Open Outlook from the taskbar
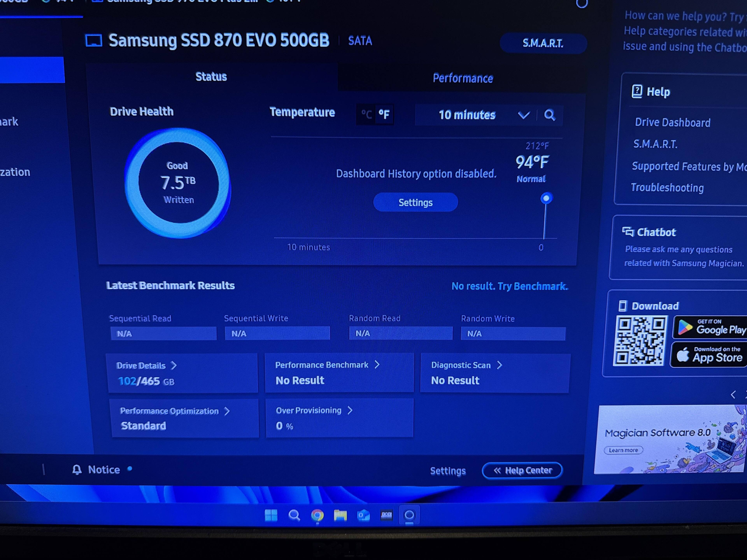Screen dimensions: 747x560 (x=363, y=515)
